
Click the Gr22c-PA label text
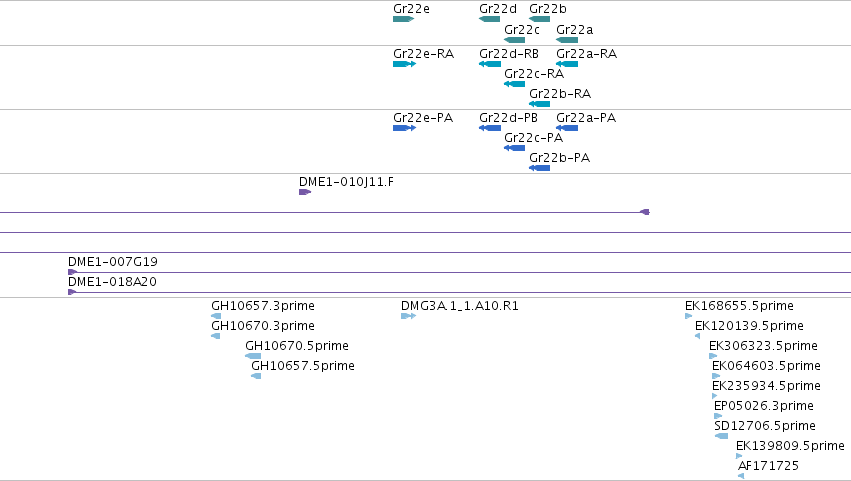click(x=534, y=138)
